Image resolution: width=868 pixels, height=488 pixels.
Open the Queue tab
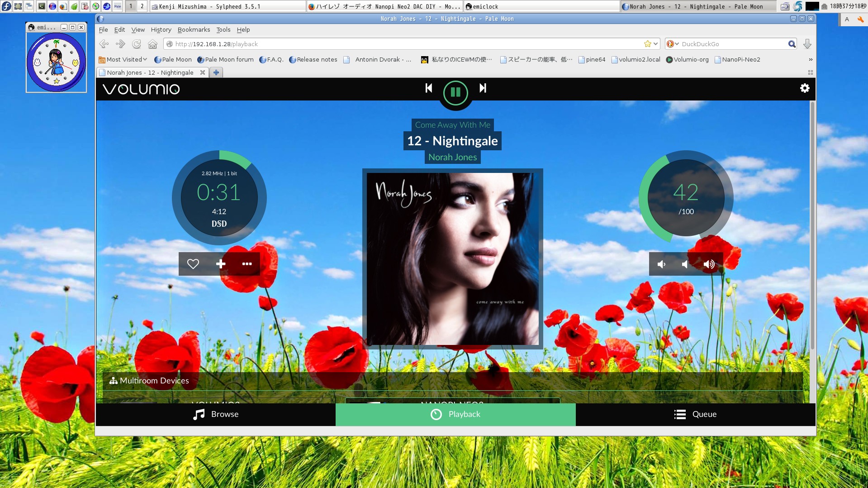click(695, 414)
